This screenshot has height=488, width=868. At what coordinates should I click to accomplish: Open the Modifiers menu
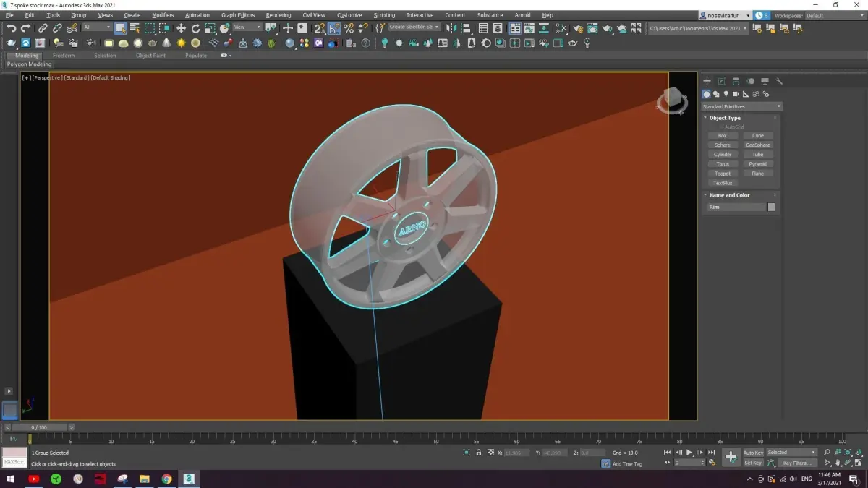coord(163,15)
